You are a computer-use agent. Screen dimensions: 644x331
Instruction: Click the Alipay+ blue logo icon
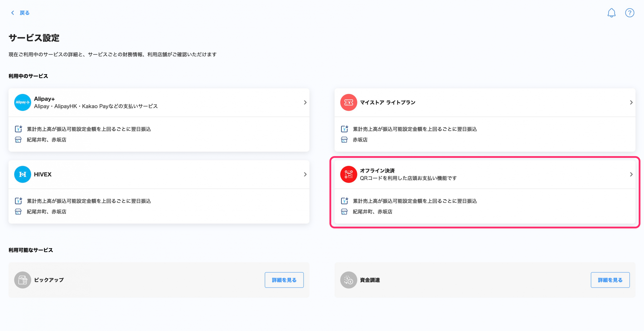click(x=22, y=102)
